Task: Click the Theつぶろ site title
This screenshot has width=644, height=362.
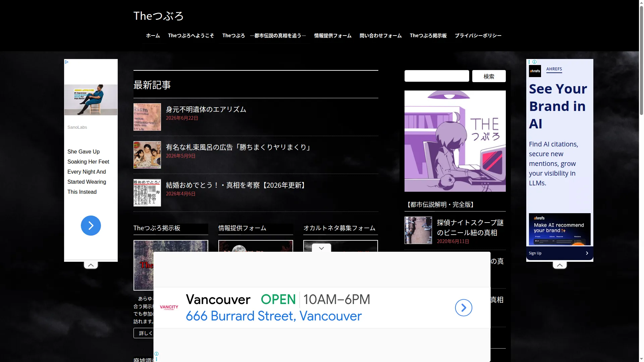Action: click(158, 16)
